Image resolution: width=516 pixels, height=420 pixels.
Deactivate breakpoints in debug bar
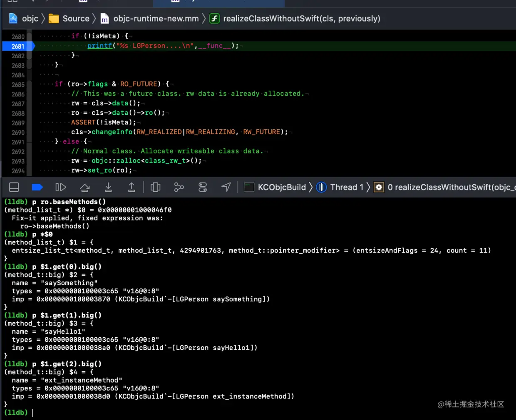(x=37, y=187)
